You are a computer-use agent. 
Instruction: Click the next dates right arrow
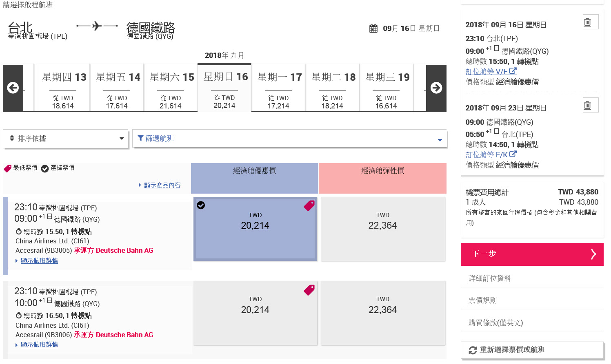click(436, 88)
